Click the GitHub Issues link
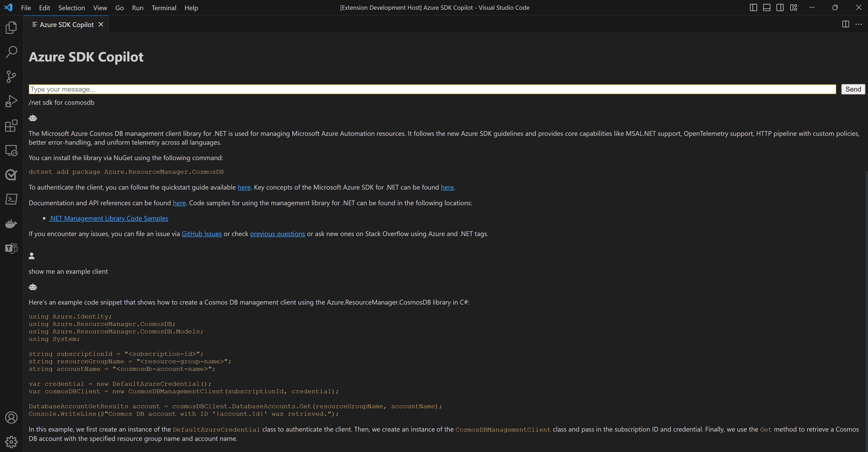Image resolution: width=868 pixels, height=452 pixels. pos(202,233)
